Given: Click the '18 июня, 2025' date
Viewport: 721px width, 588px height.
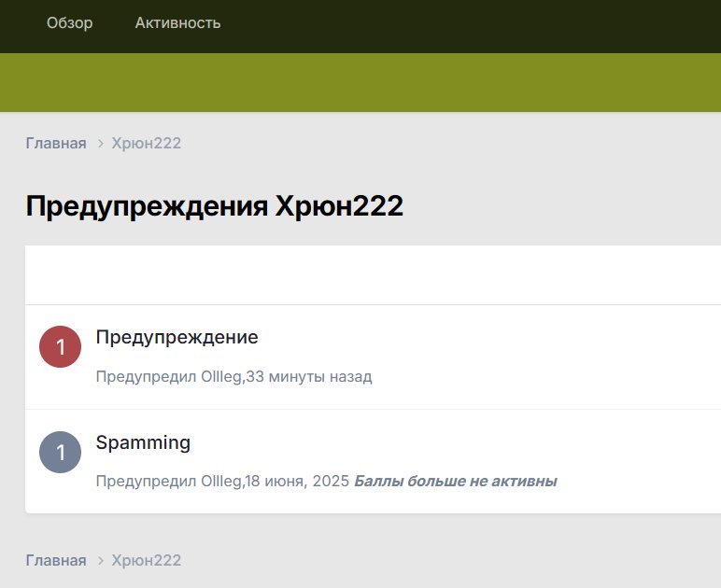Looking at the screenshot, I should tap(298, 482).
